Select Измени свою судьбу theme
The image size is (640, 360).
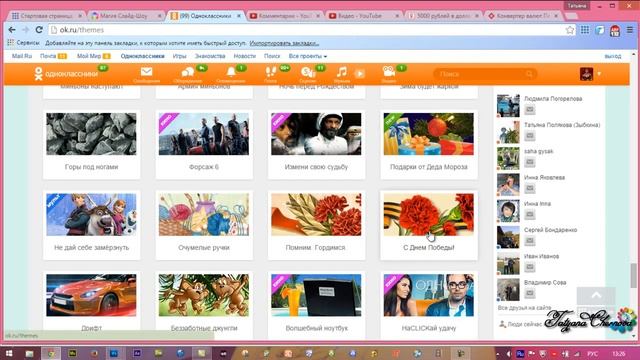click(316, 134)
